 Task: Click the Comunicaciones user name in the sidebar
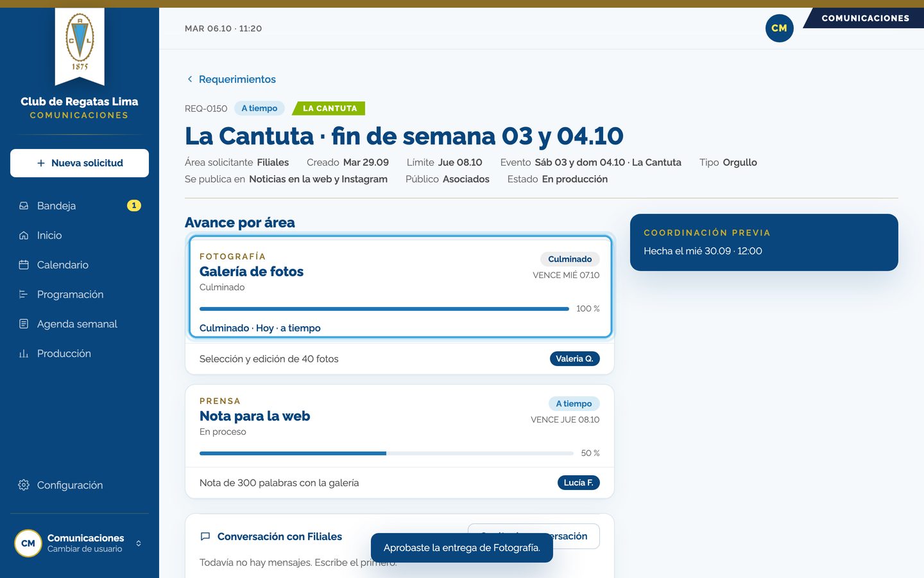(86, 538)
